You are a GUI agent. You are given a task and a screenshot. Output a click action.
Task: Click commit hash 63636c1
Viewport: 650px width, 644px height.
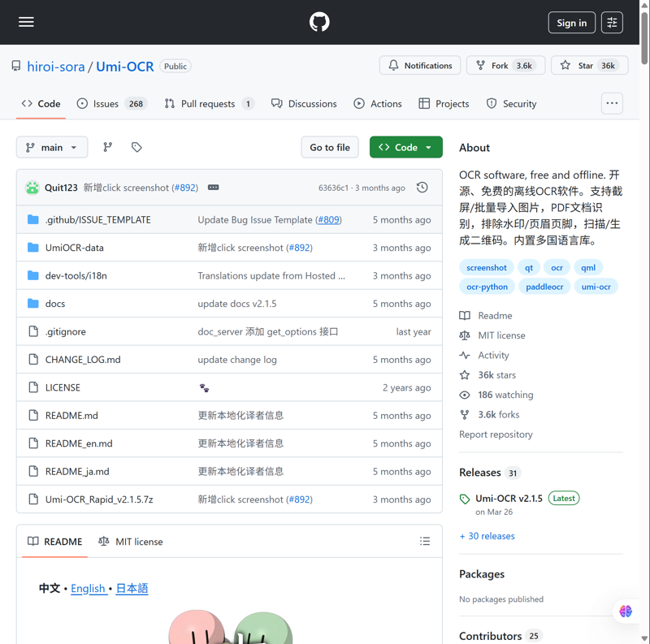point(333,188)
